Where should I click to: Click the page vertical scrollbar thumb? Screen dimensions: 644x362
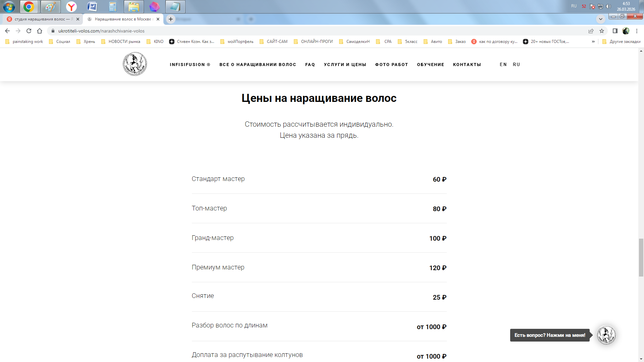[641, 257]
